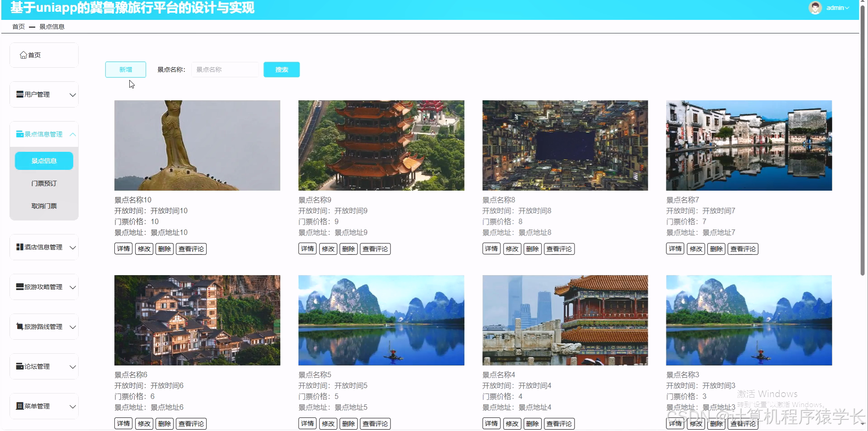The image size is (868, 431).
Task: Click the 新增 button
Action: coord(126,70)
